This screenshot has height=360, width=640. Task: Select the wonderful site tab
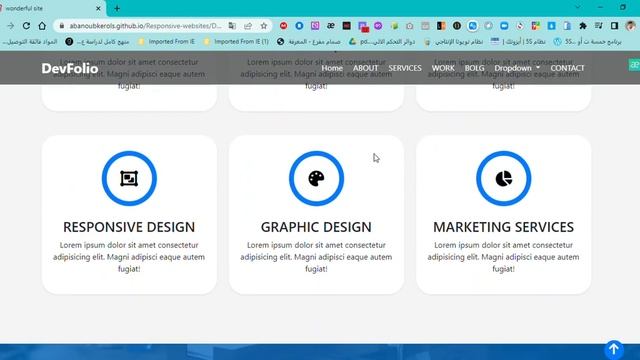(51, 8)
